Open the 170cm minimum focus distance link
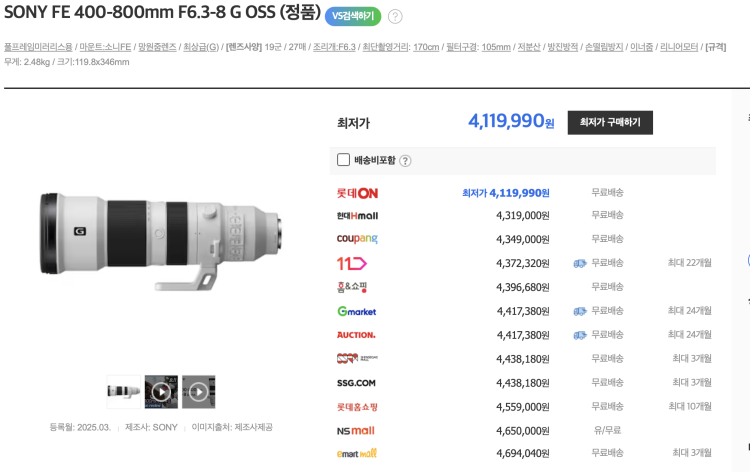 [426, 47]
